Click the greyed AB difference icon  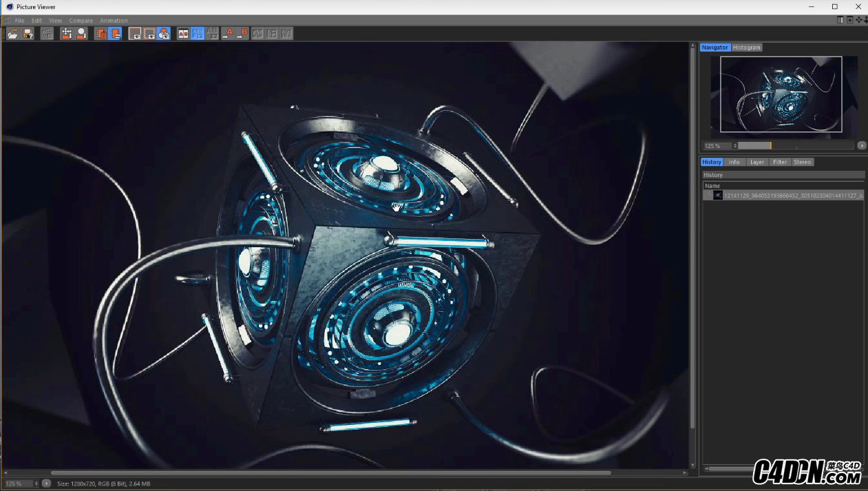pyautogui.click(x=212, y=33)
